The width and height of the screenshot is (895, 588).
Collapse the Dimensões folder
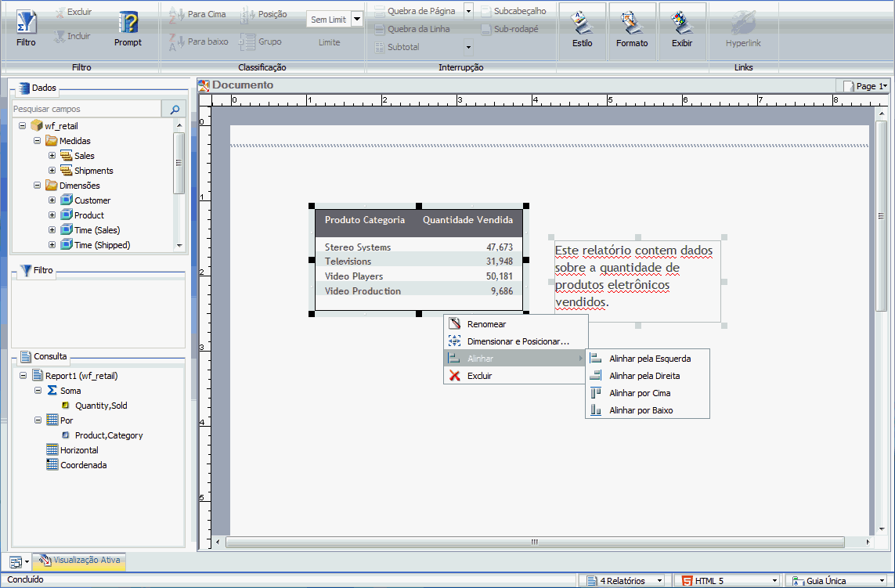[37, 185]
